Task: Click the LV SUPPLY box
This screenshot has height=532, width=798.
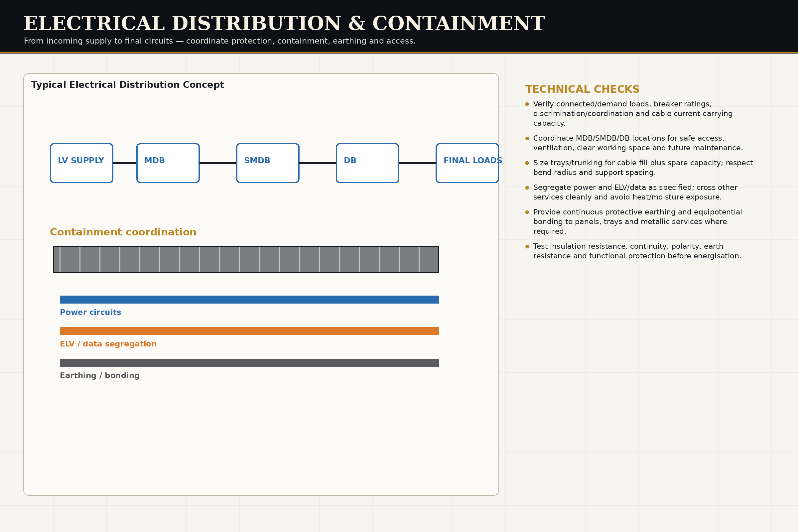Action: tap(81, 163)
